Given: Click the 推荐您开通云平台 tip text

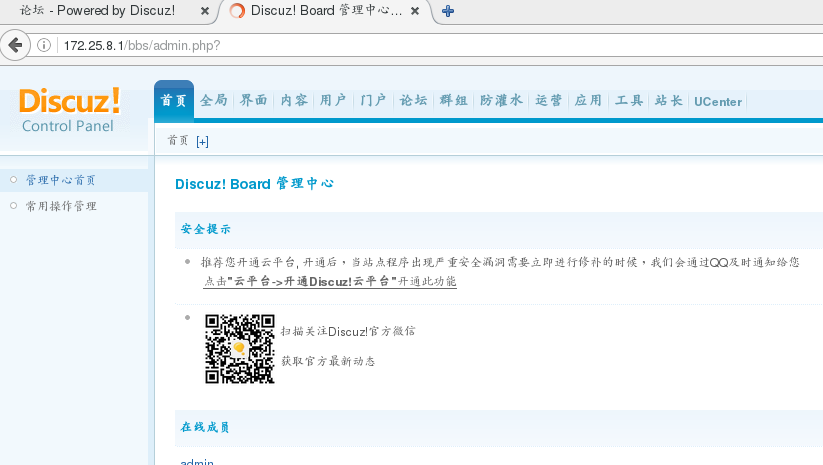Looking at the screenshot, I should [500, 262].
